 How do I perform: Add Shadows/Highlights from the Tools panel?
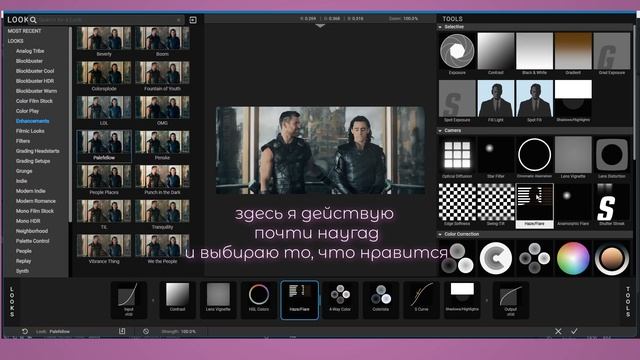573,101
